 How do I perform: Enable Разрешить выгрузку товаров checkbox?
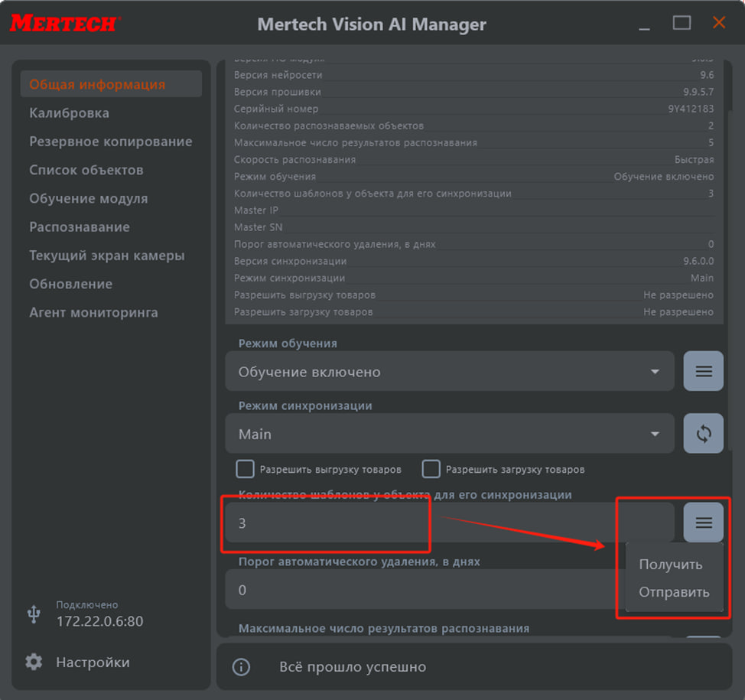[x=246, y=469]
